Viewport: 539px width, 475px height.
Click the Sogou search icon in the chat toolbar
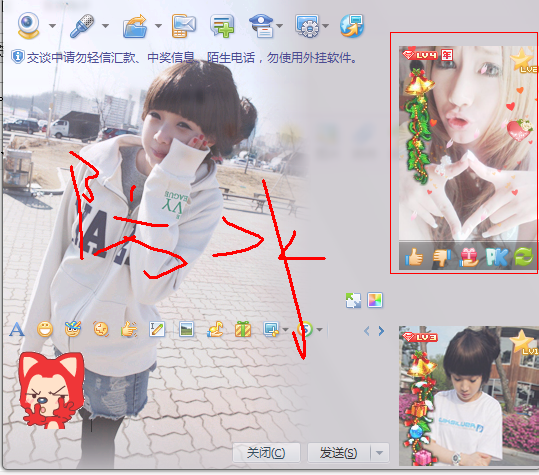click(305, 329)
